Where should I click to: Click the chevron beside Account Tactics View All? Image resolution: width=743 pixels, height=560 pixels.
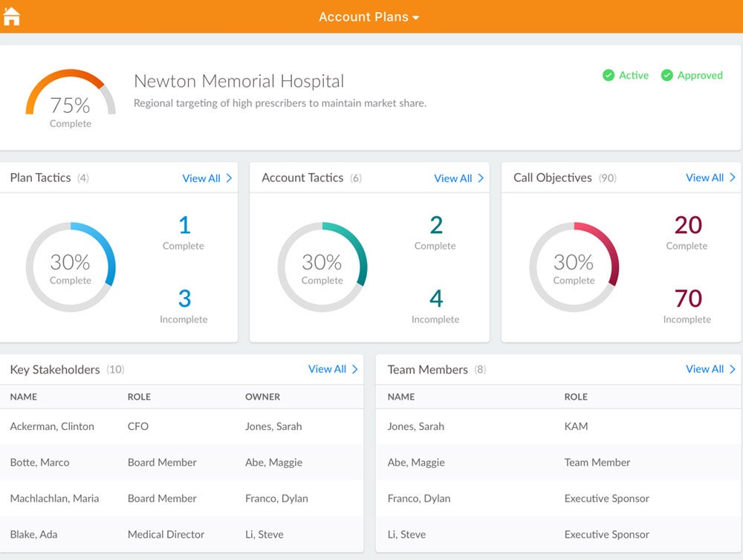[481, 178]
